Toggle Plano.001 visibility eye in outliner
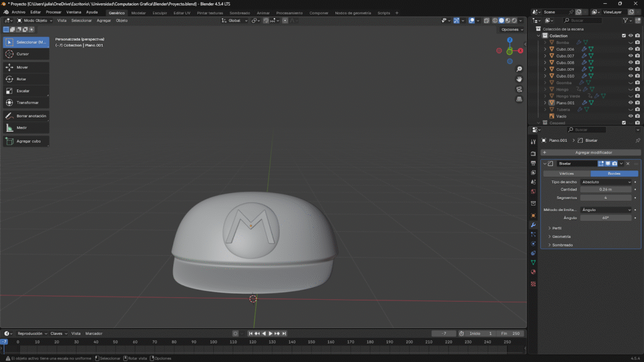644x362 pixels. pos(630,102)
